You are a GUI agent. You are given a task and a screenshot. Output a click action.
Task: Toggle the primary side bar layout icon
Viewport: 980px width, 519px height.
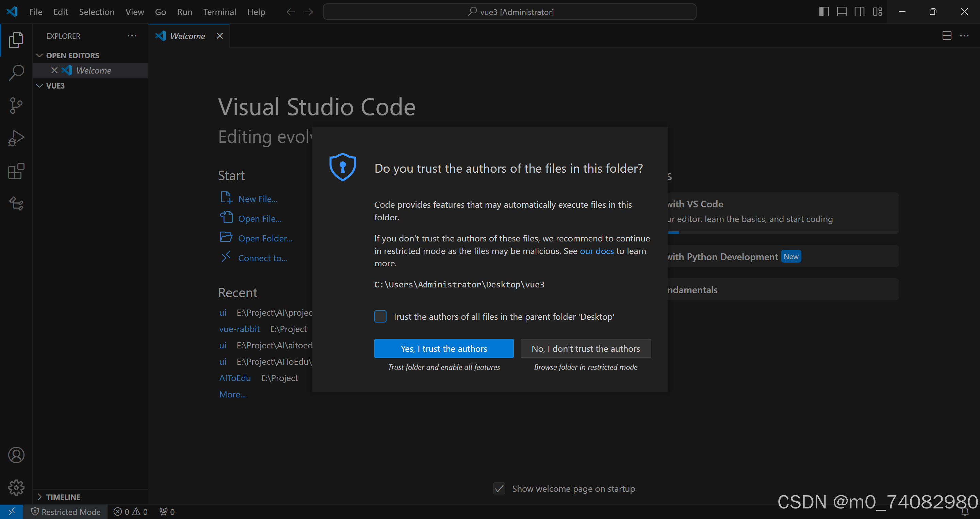pyautogui.click(x=823, y=12)
